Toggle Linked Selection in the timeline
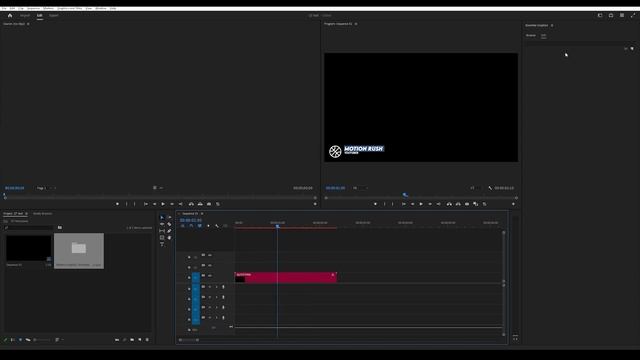The height and width of the screenshot is (360, 640). (200, 226)
